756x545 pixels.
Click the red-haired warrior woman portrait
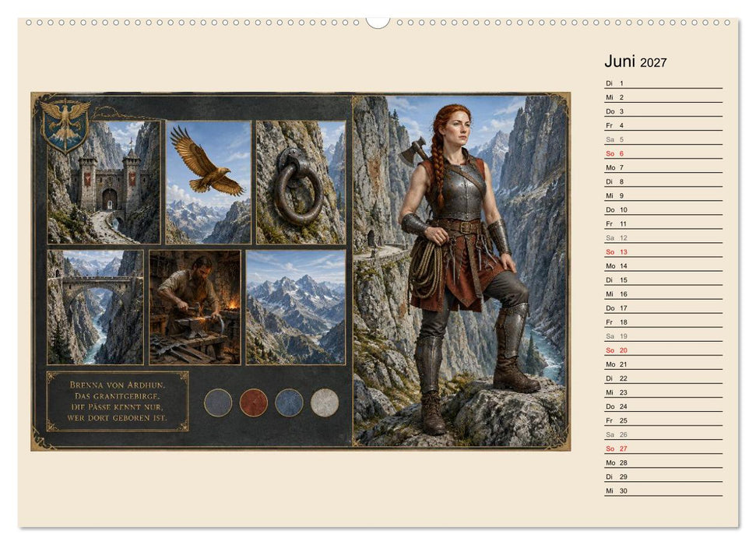pos(460,271)
